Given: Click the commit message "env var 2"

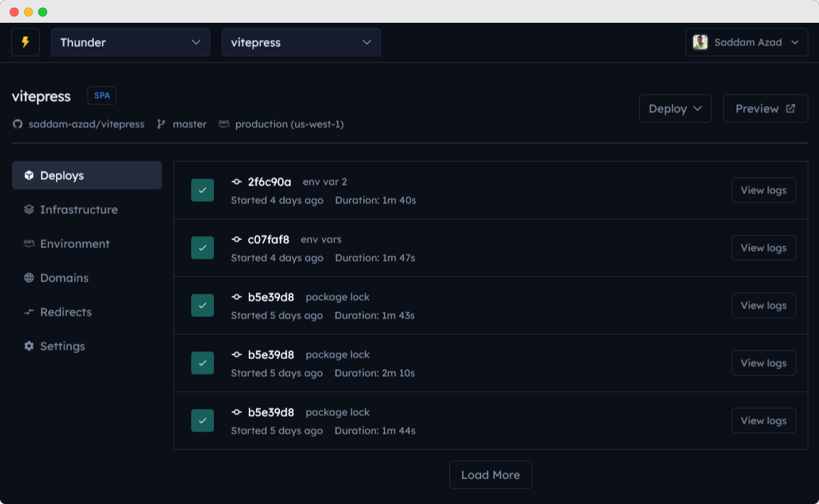Looking at the screenshot, I should point(325,182).
